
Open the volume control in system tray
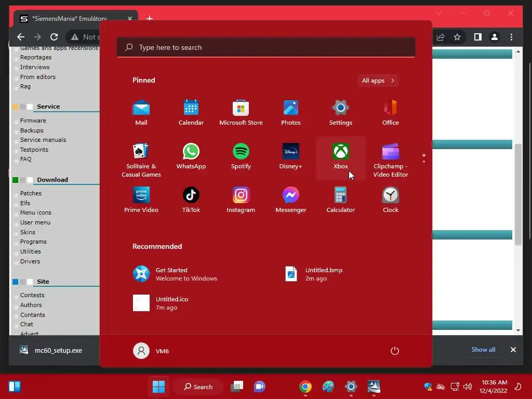click(468, 387)
